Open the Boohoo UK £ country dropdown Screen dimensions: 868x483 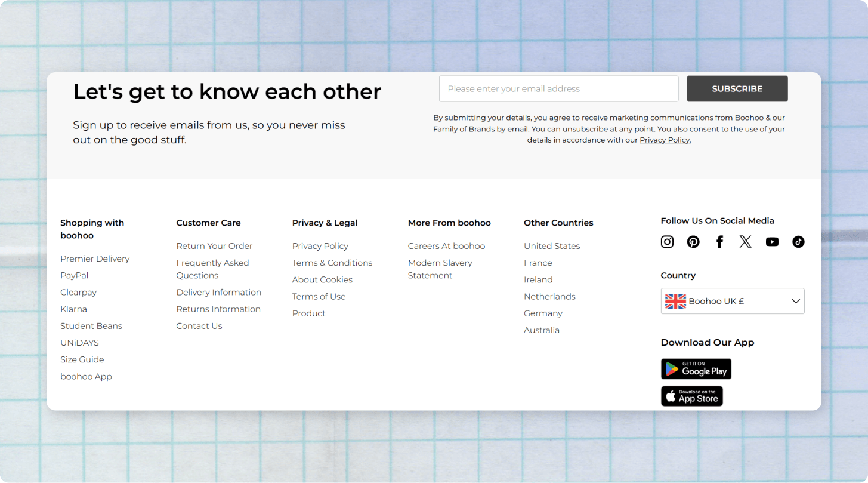coord(733,301)
